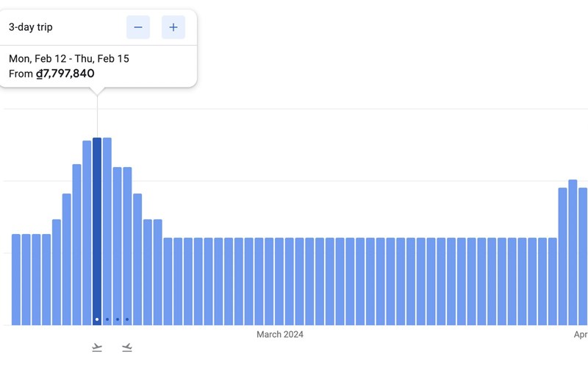Click the ₫7,797,840 price in tooltip
Image resolution: width=588 pixels, height=365 pixels.
tap(65, 74)
